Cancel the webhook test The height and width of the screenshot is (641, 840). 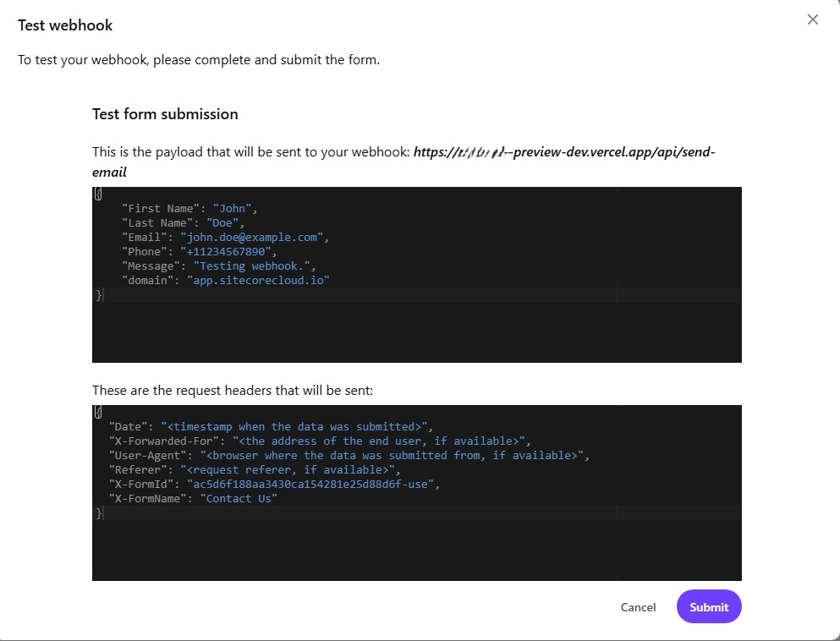[638, 607]
